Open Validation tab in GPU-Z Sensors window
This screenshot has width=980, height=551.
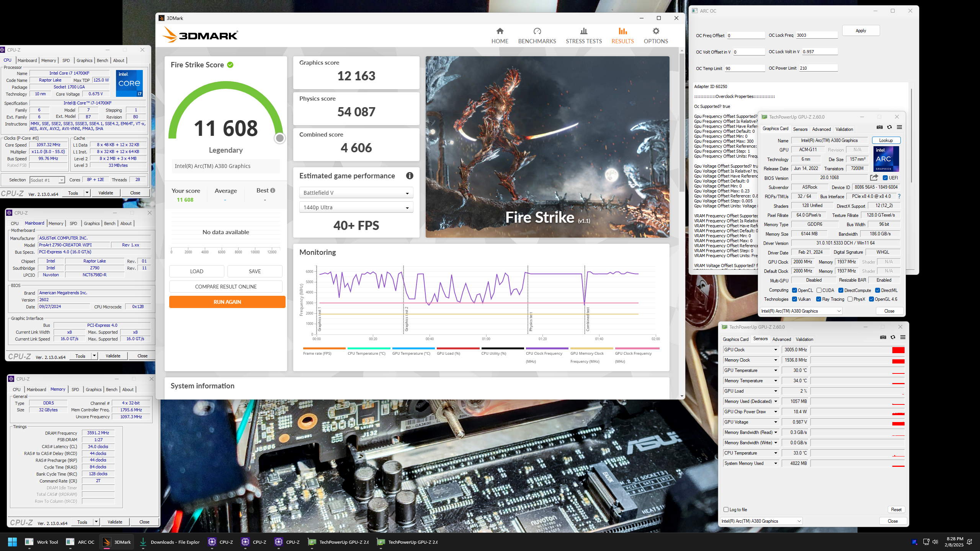[x=804, y=339]
